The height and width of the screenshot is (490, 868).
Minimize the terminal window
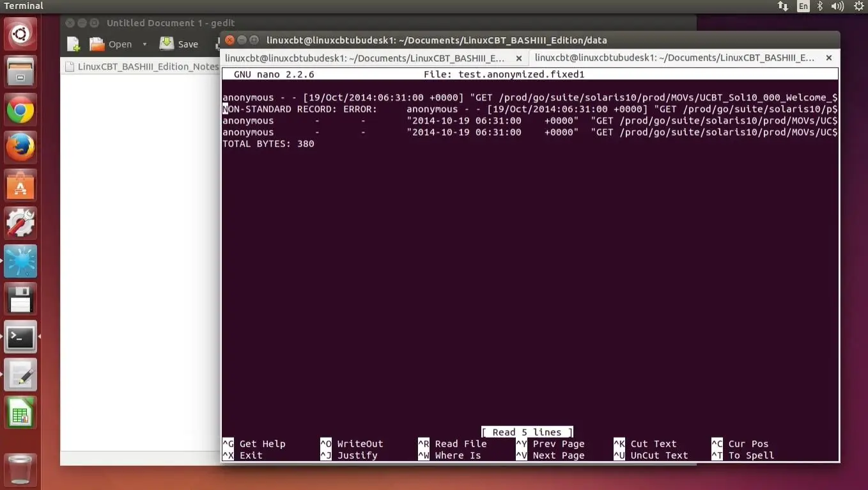tap(242, 40)
